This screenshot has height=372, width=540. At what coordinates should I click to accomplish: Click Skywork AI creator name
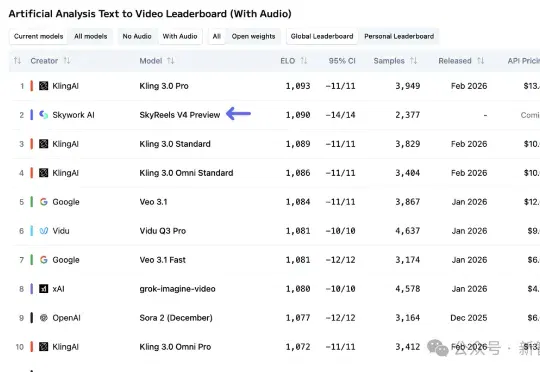(x=73, y=115)
